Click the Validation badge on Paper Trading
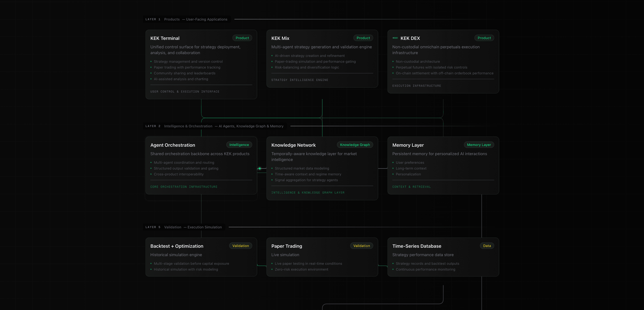This screenshot has height=310, width=644. click(x=362, y=246)
